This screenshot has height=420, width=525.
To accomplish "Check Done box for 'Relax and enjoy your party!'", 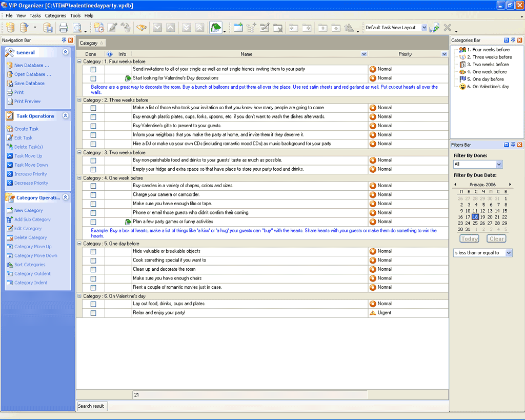I will 93,313.
